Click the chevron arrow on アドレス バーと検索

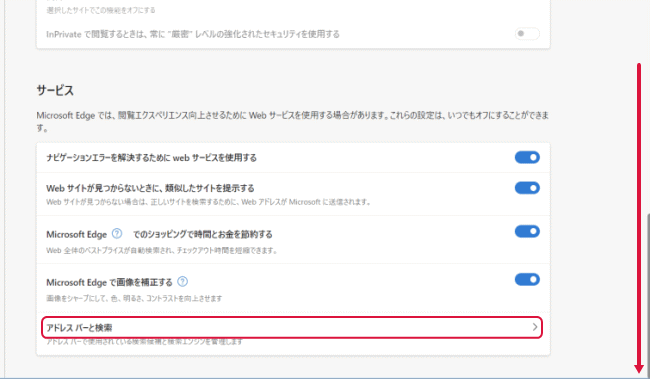pyautogui.click(x=535, y=328)
